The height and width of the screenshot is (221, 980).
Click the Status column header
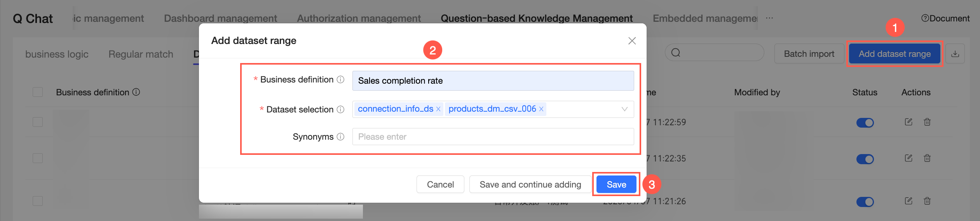(865, 92)
